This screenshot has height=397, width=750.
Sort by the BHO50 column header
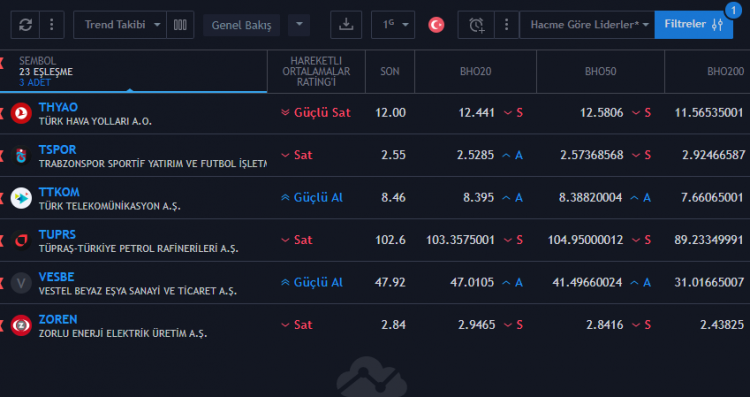click(x=600, y=71)
